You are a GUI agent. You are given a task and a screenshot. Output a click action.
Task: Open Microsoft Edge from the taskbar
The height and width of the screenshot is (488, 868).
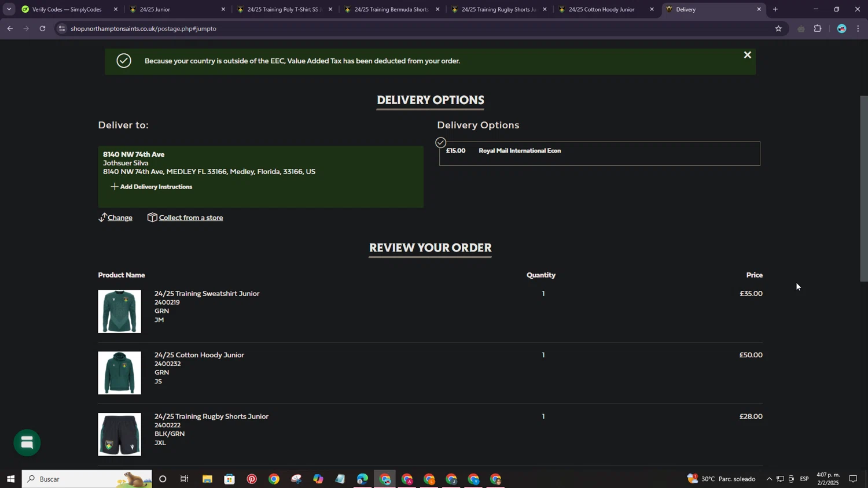362,479
